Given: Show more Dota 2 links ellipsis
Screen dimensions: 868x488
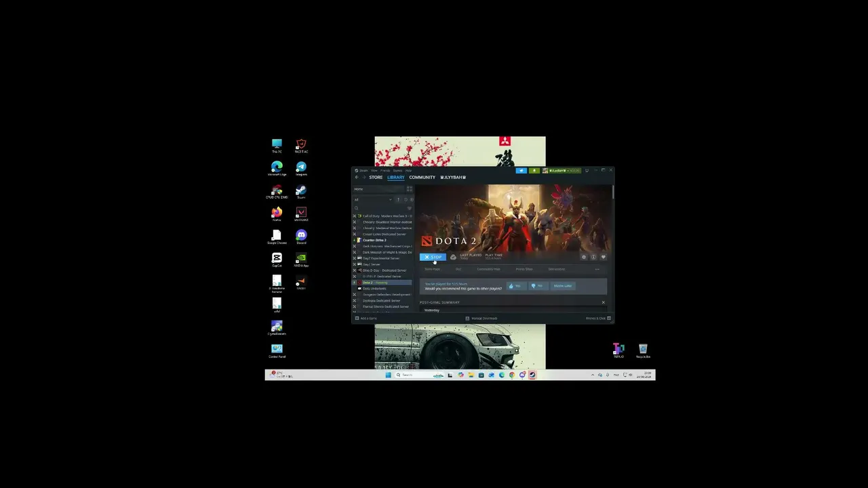Looking at the screenshot, I should (x=597, y=269).
